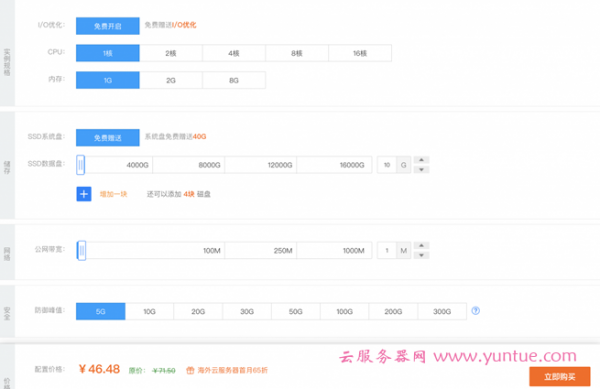
Task: Click the orange 立即购买 button
Action: 560,377
